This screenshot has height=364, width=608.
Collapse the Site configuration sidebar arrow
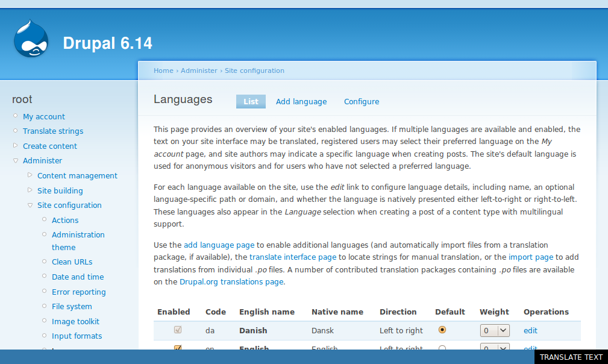30,205
